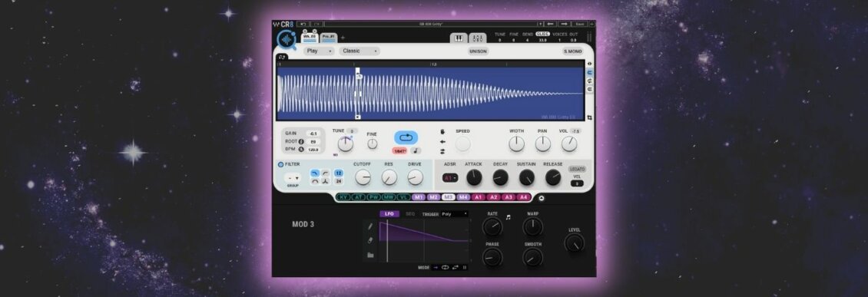Image resolution: width=868 pixels, height=297 pixels.
Task: Open the Classic engine dropdown
Action: pyautogui.click(x=359, y=51)
